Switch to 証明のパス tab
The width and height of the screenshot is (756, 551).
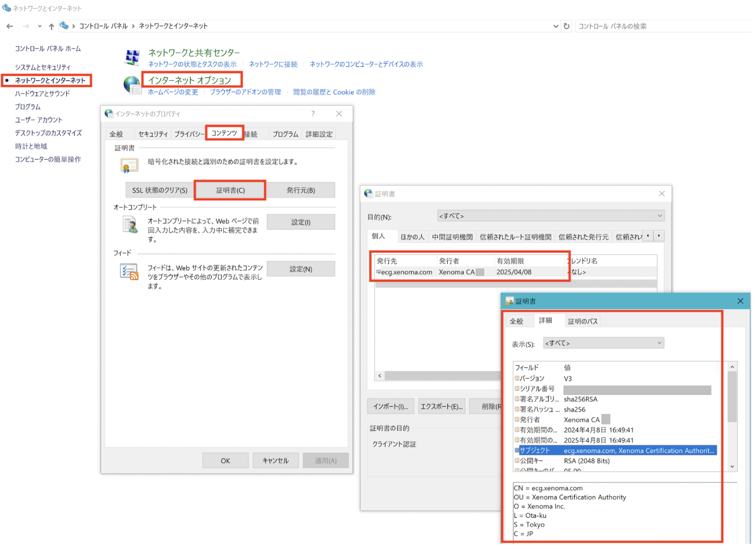tap(583, 322)
